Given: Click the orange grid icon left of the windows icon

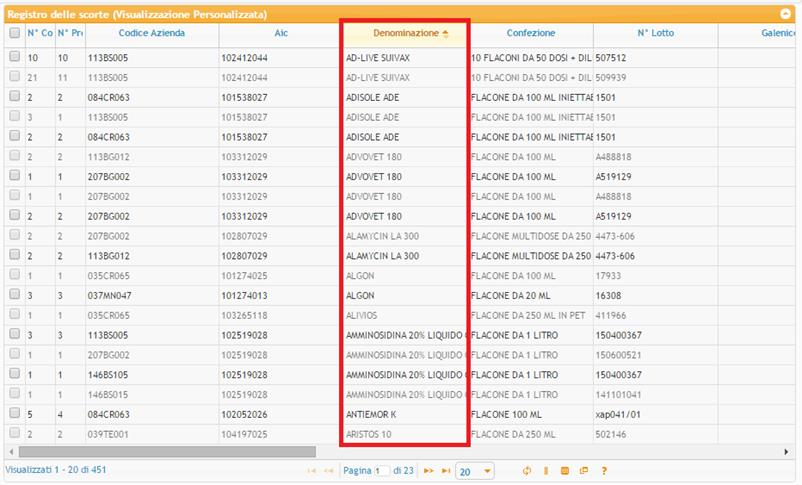Looking at the screenshot, I should 565,471.
